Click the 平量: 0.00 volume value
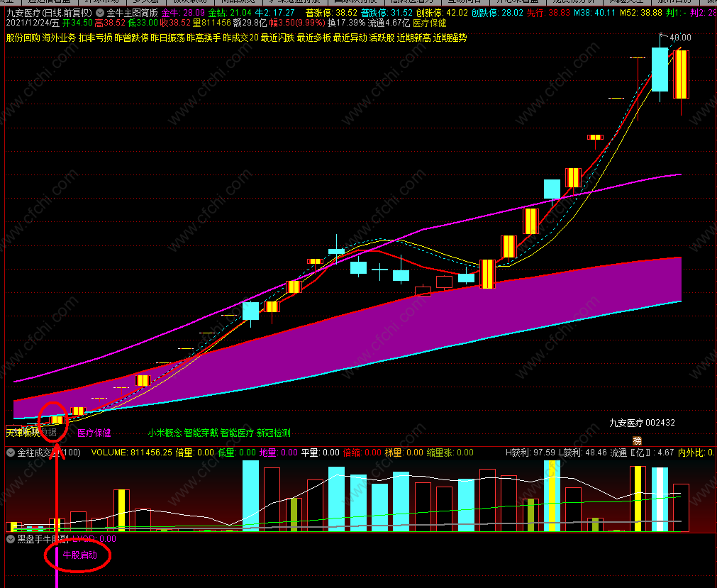 [320, 453]
